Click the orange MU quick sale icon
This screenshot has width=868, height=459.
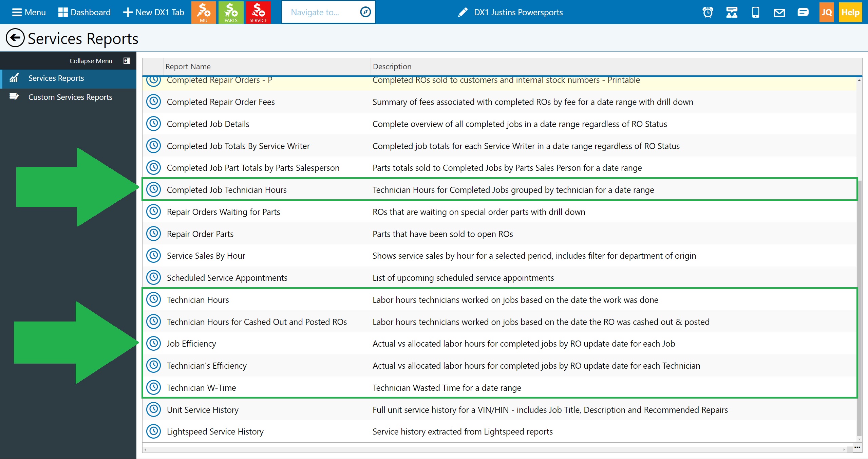204,12
